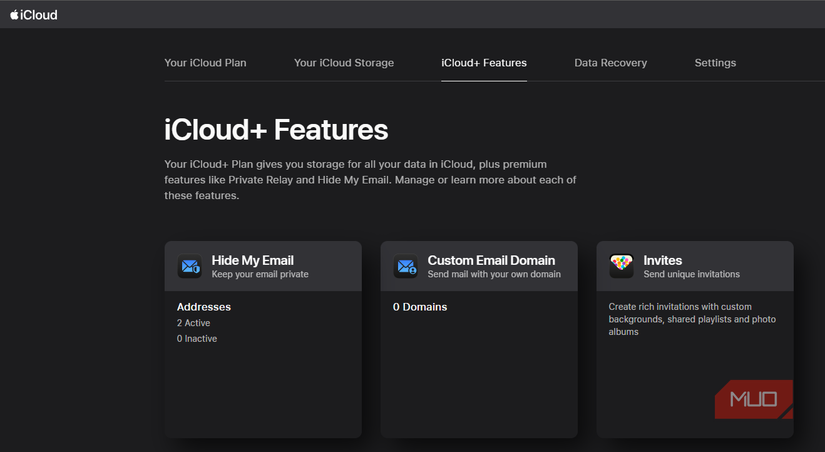The image size is (825, 452).
Task: Click the Apple logo in the header
Action: coord(15,14)
